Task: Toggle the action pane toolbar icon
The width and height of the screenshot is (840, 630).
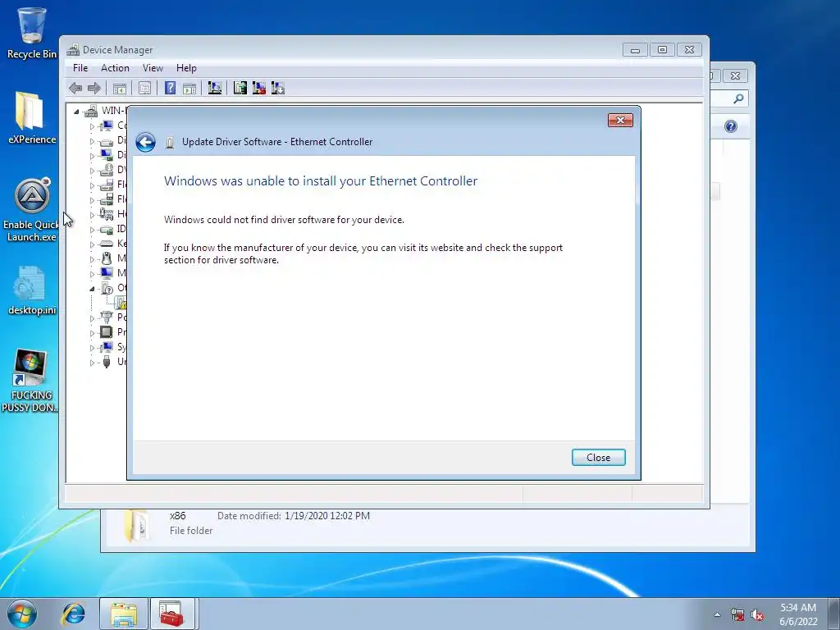Action: (x=189, y=89)
